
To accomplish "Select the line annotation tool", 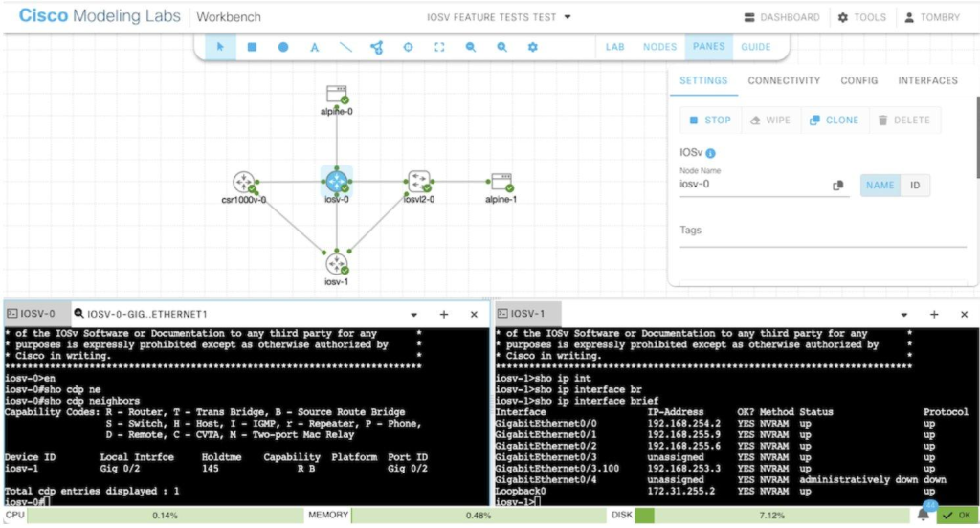I will 345,47.
